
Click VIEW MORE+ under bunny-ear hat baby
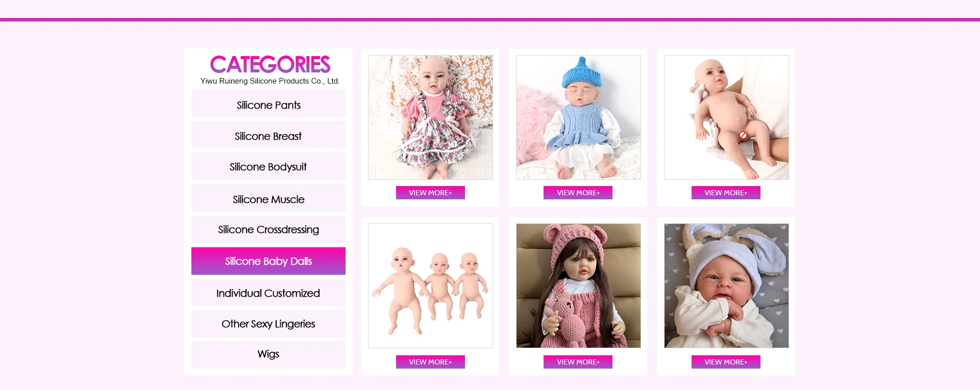726,362
